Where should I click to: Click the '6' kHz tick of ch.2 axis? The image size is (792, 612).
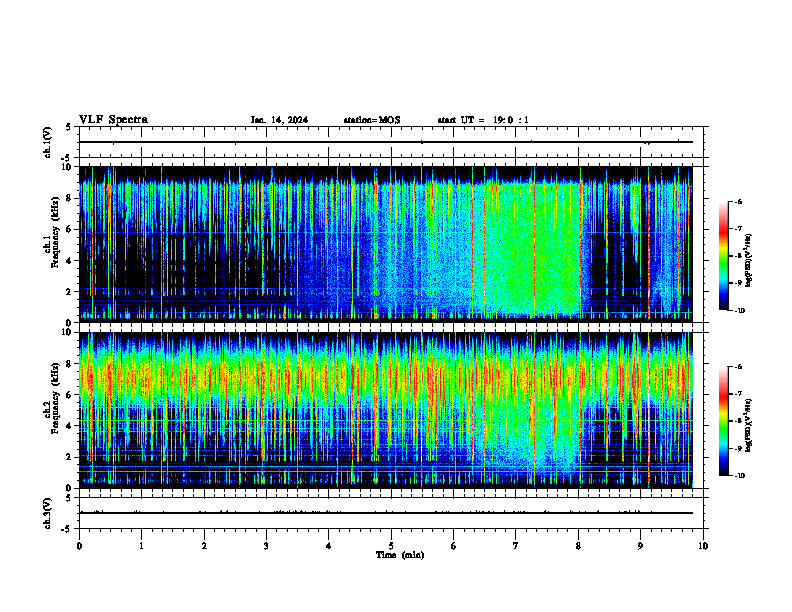point(71,394)
